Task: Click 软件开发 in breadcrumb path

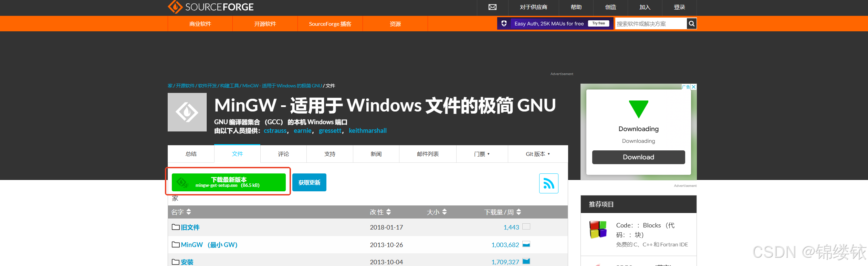Action: pos(207,86)
